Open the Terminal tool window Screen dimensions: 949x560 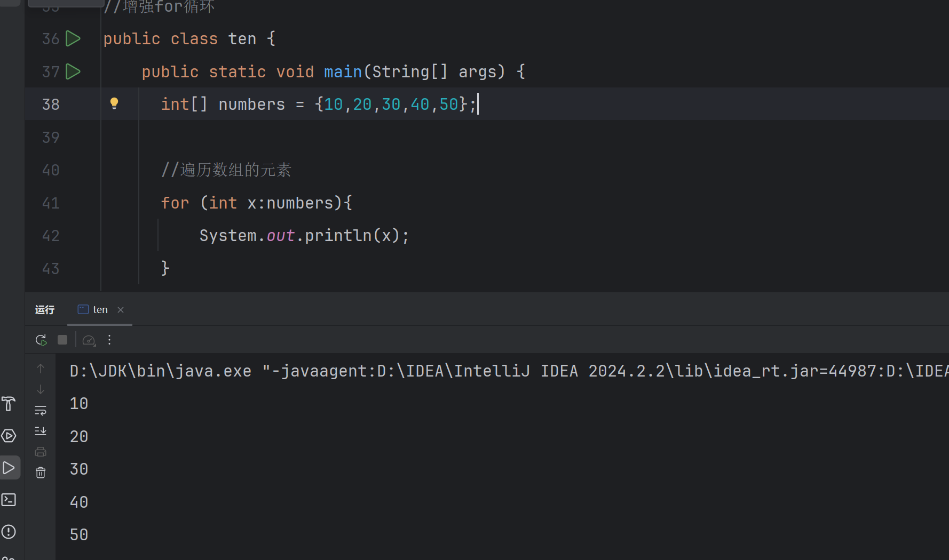click(x=9, y=500)
